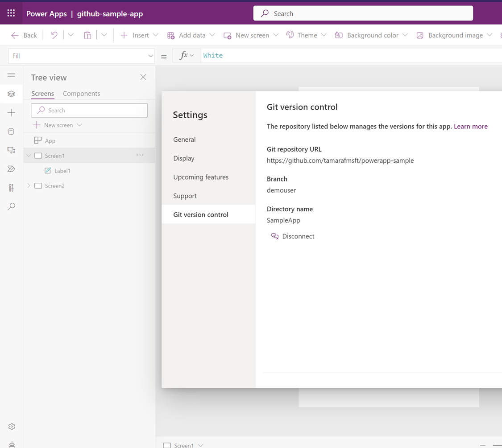The height and width of the screenshot is (448, 502).
Task: Open the Learn more link
Action: coord(470,126)
